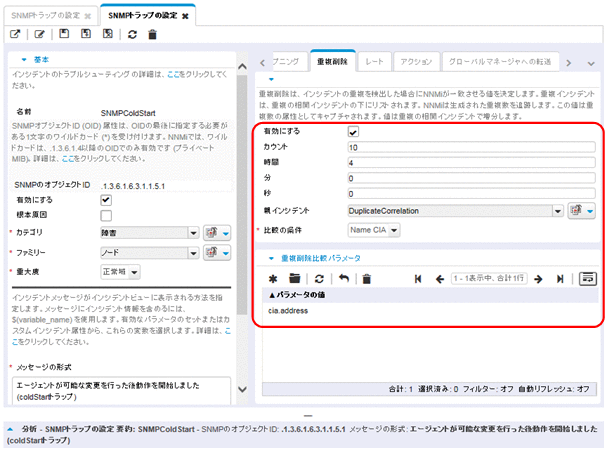Click the wrap-lines table view icon
Screen dimensions: 608x452
[x=587, y=278]
